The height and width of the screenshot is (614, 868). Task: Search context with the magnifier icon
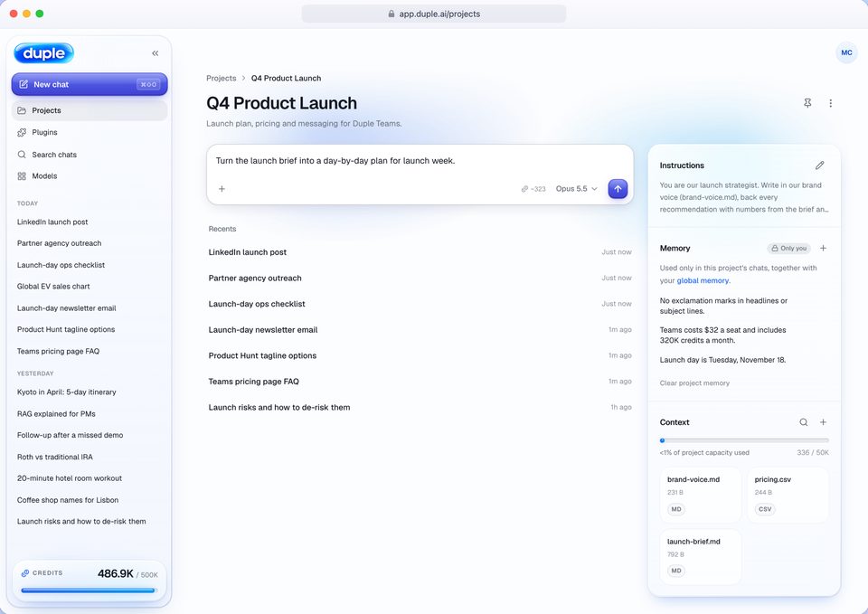coord(803,422)
